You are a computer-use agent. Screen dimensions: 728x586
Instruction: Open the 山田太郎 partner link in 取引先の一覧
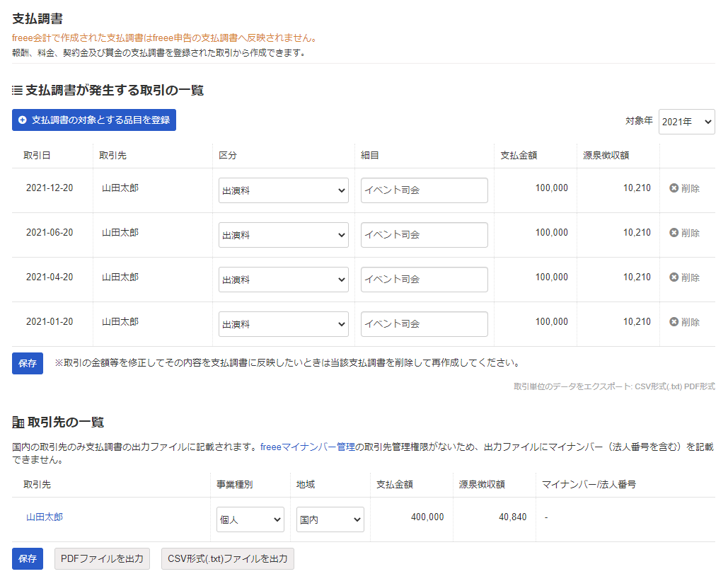click(x=45, y=517)
